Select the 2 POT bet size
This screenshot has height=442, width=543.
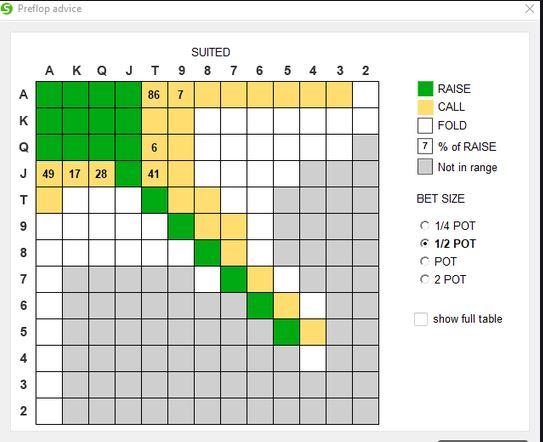pos(425,279)
